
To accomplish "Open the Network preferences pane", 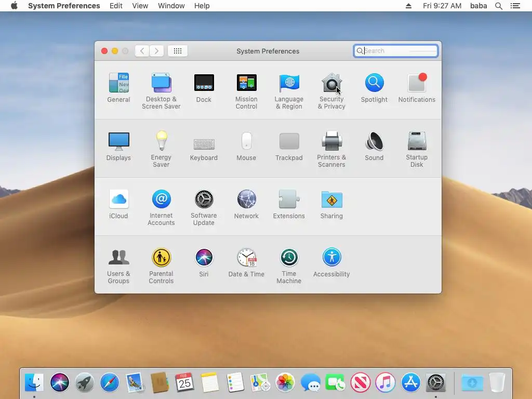I will tap(246, 204).
